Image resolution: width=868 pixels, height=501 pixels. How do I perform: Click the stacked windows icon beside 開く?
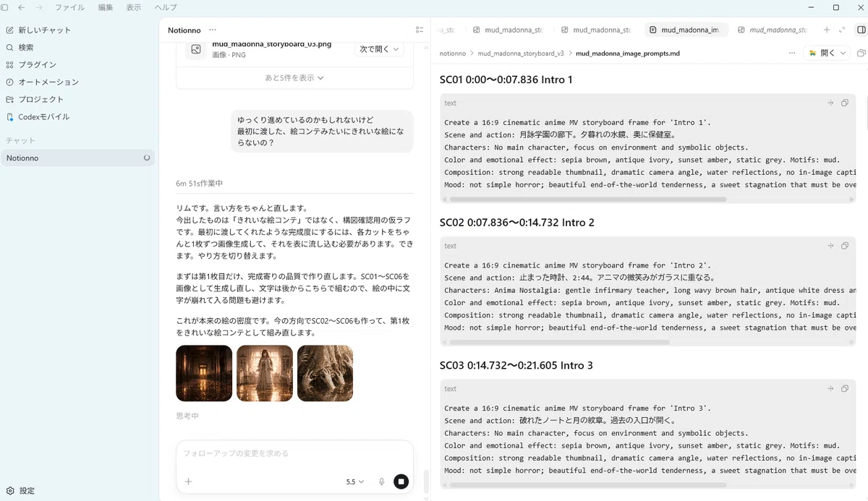(x=861, y=53)
